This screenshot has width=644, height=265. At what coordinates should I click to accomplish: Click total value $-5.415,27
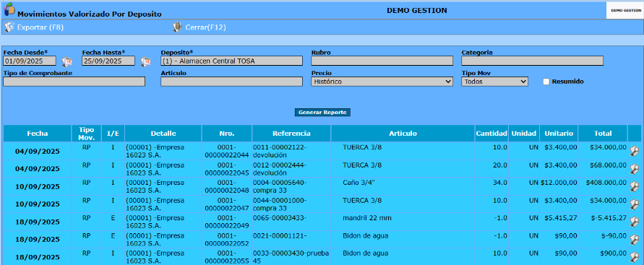tap(608, 218)
